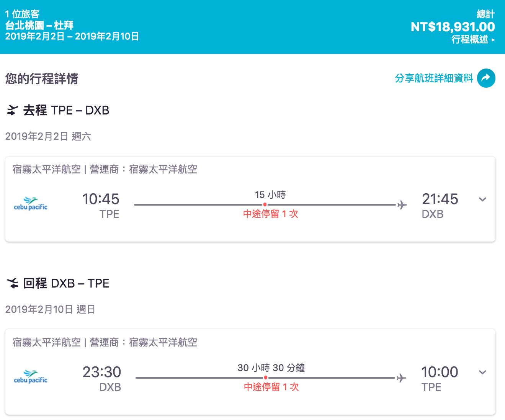Screen dimensions: 505x420
Task: Click the 1 位旅客 passenger count
Action: click(22, 14)
